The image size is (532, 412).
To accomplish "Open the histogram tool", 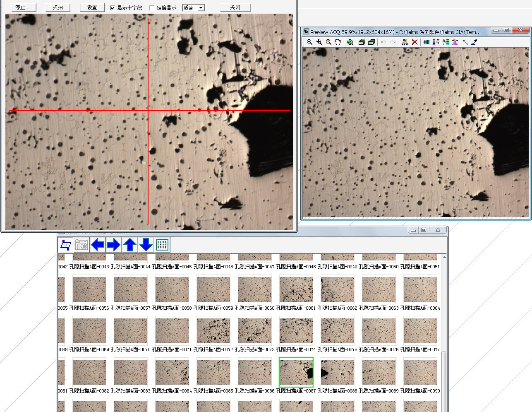I will click(x=455, y=42).
